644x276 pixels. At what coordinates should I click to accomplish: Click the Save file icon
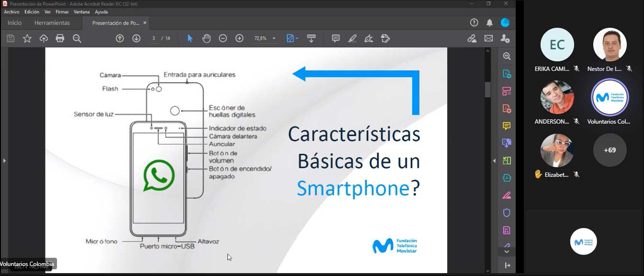(11, 38)
